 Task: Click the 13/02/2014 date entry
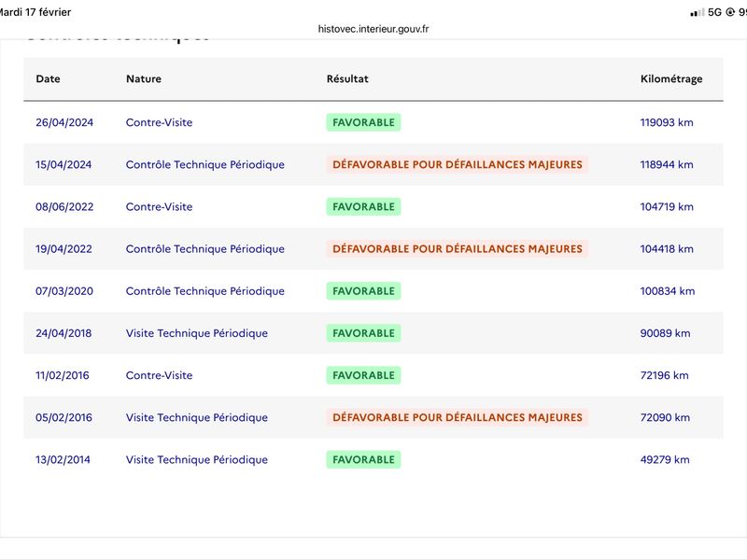pyautogui.click(x=63, y=460)
